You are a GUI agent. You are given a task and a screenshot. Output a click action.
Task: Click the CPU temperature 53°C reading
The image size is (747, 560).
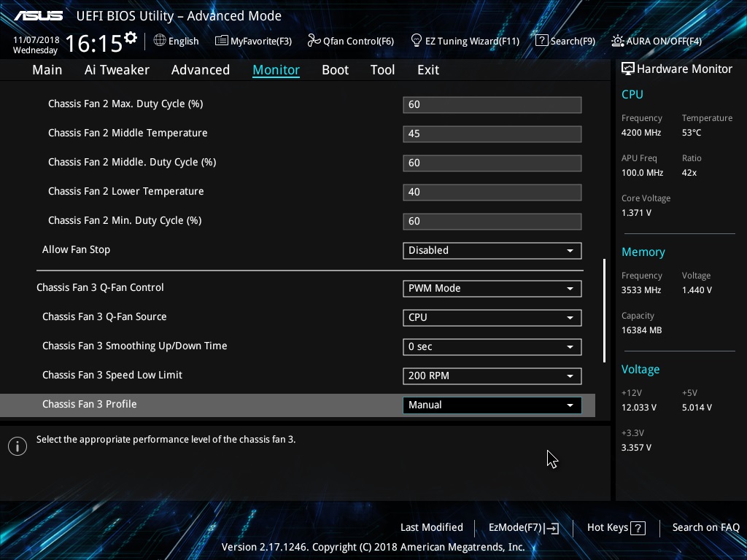tap(692, 133)
